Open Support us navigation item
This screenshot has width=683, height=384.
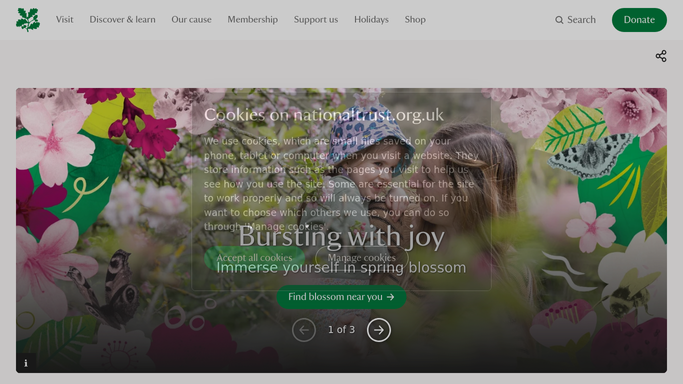coord(316,20)
